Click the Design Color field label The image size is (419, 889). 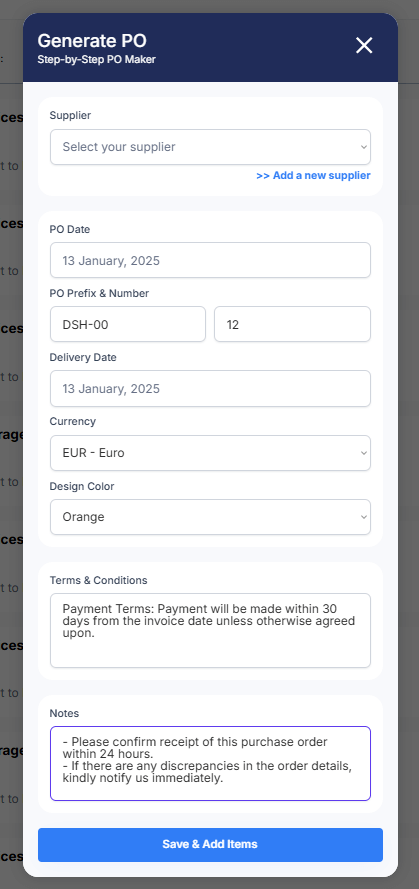[x=82, y=486]
